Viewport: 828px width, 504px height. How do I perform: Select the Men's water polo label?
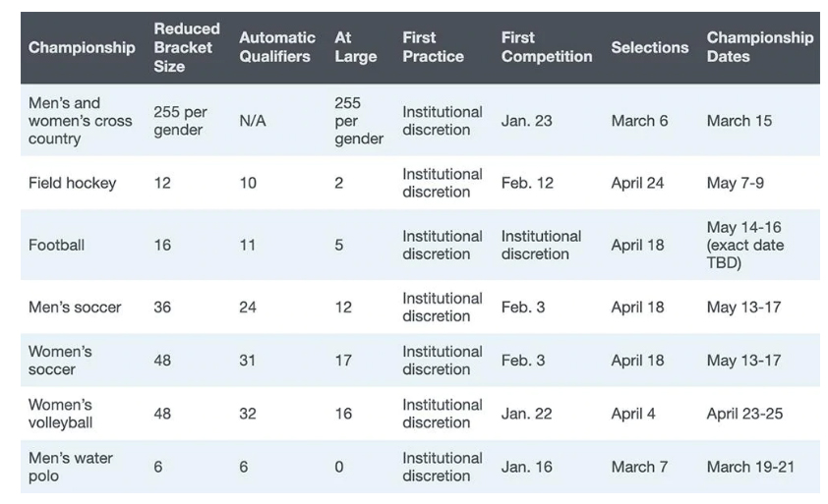(71, 467)
